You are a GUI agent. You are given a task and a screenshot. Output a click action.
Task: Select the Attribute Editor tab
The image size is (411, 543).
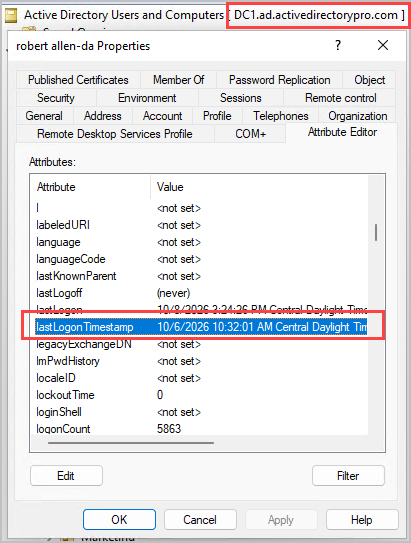[x=342, y=132]
